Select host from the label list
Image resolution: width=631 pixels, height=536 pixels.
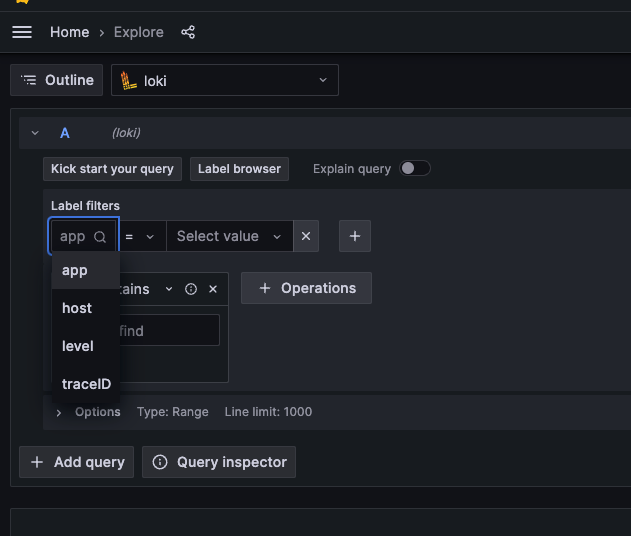[86, 308]
